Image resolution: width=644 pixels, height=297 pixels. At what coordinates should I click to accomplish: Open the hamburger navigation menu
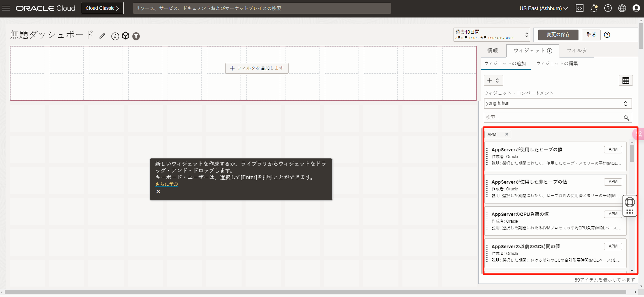coord(6,8)
